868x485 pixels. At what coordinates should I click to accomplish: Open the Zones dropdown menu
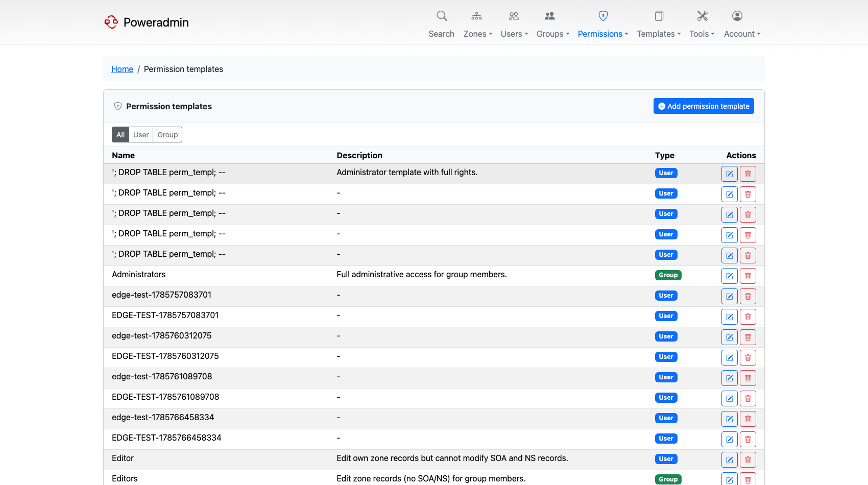477,24
